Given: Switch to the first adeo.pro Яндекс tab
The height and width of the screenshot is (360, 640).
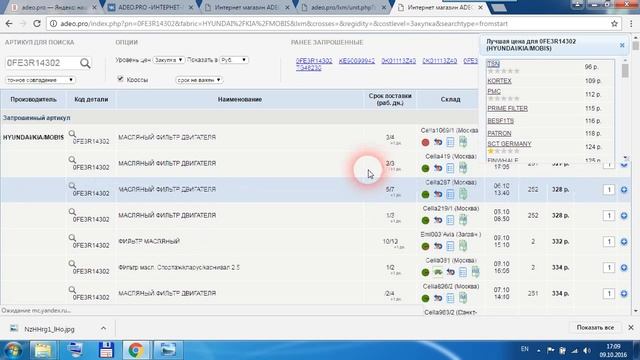Looking at the screenshot, I should [x=53, y=7].
